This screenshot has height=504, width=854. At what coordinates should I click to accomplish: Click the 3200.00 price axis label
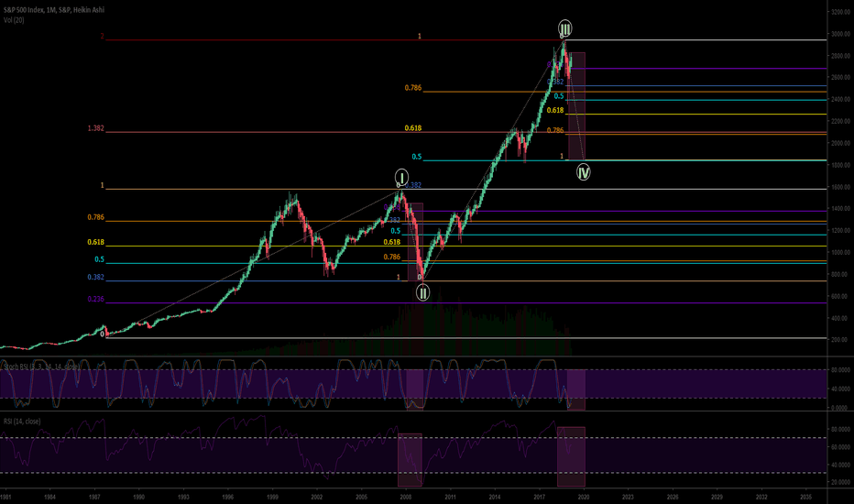[x=840, y=12]
